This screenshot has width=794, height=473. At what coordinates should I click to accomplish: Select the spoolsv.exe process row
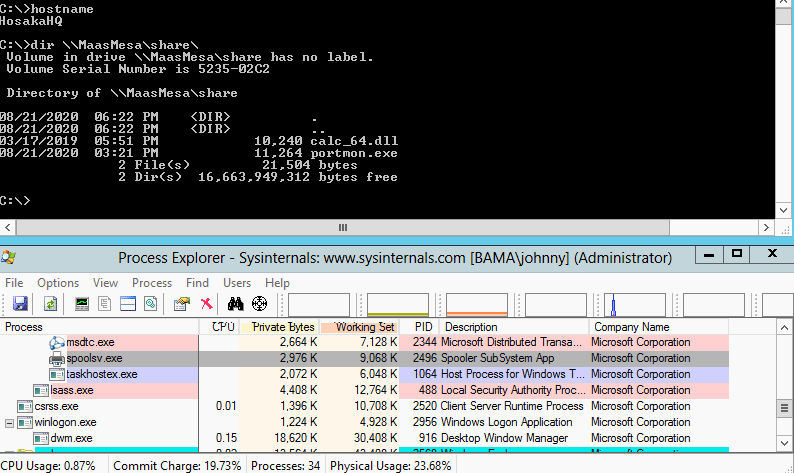coord(365,359)
